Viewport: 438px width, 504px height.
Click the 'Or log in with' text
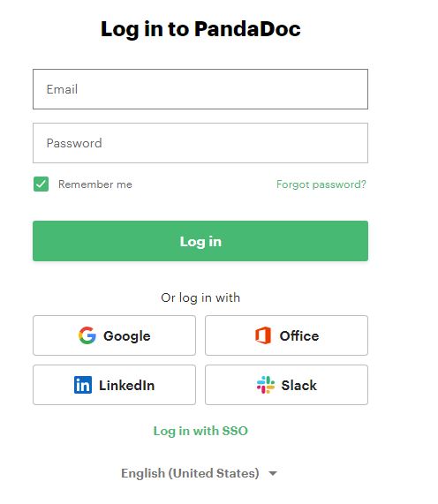pyautogui.click(x=200, y=298)
